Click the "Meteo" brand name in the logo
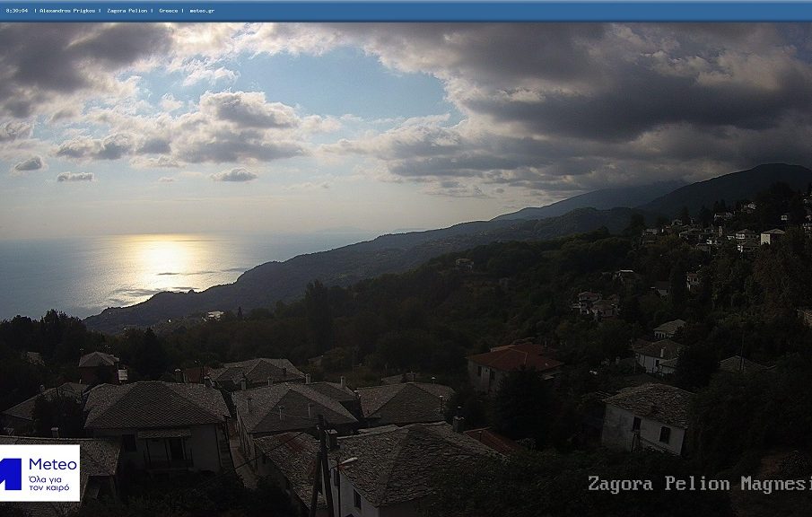 [x=52, y=464]
